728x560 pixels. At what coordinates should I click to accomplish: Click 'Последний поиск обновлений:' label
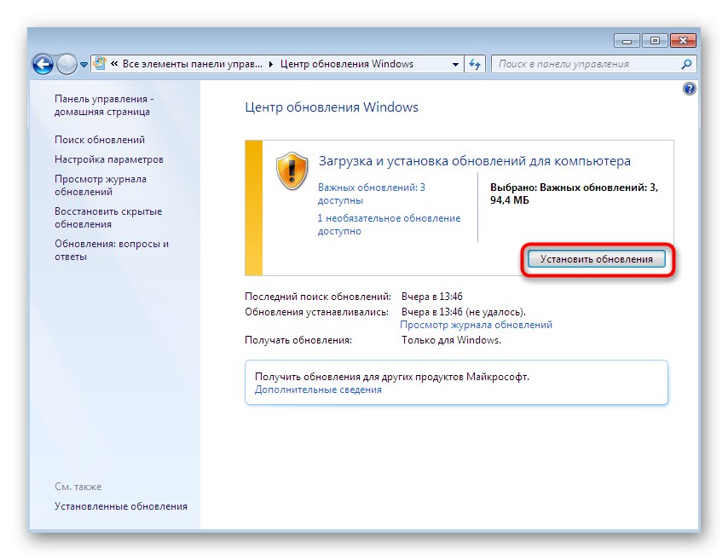tap(318, 297)
